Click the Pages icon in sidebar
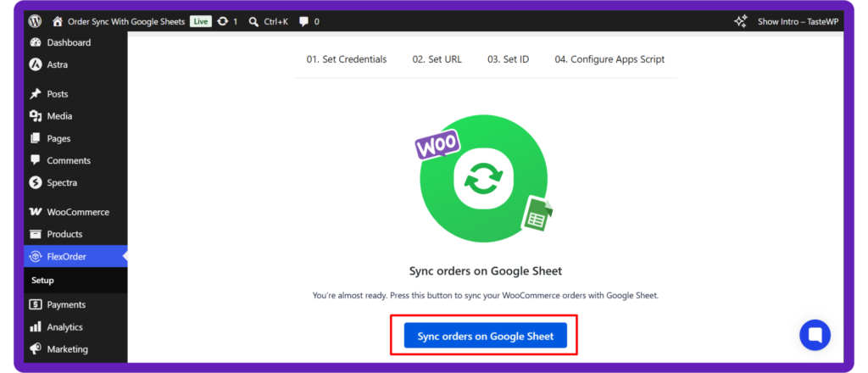The width and height of the screenshot is (868, 373). 36,138
